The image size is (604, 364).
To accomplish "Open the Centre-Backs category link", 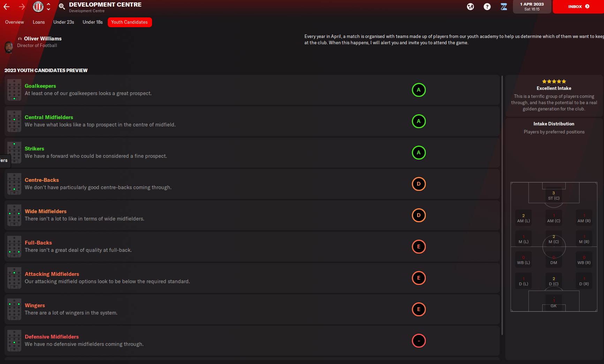I will 42,180.
